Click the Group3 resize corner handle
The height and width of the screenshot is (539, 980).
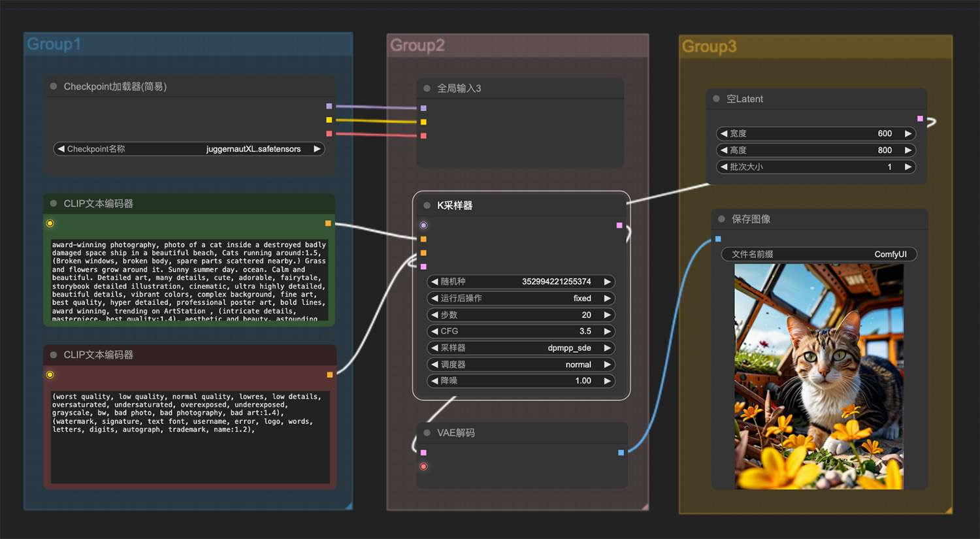click(x=949, y=510)
